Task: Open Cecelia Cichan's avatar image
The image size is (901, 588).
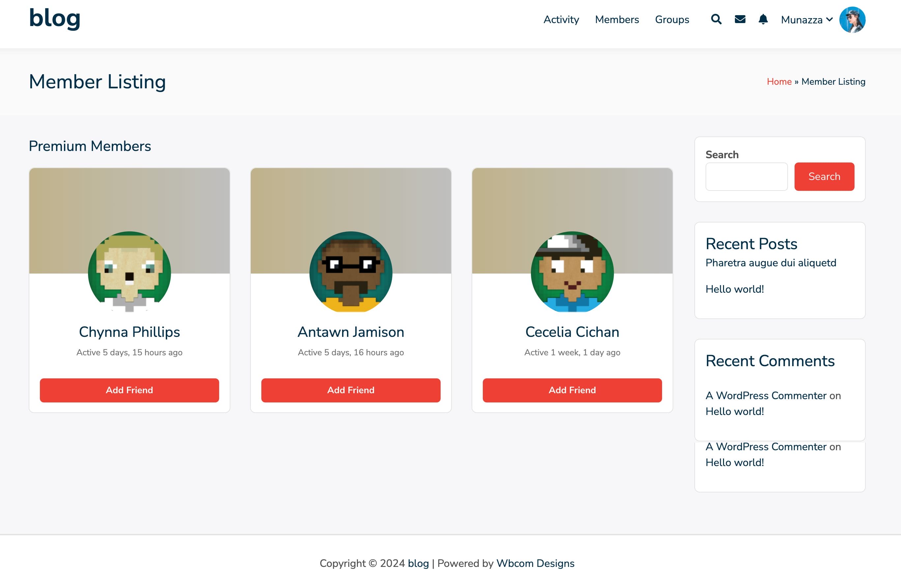Action: coord(572,272)
